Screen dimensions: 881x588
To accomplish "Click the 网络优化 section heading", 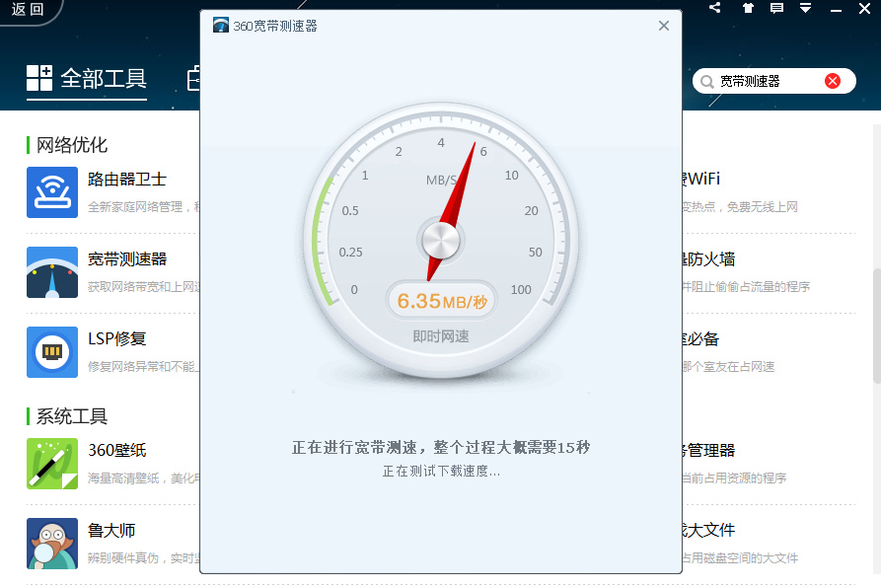I will coord(71,145).
